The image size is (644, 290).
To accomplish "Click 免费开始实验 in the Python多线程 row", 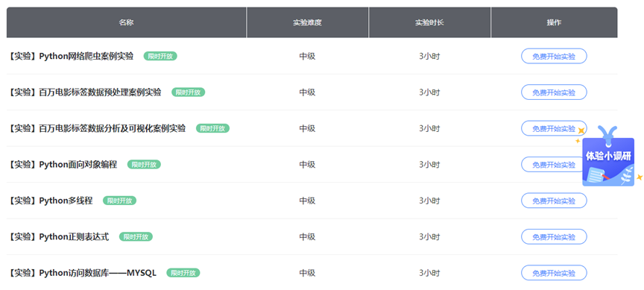I will click(x=554, y=201).
